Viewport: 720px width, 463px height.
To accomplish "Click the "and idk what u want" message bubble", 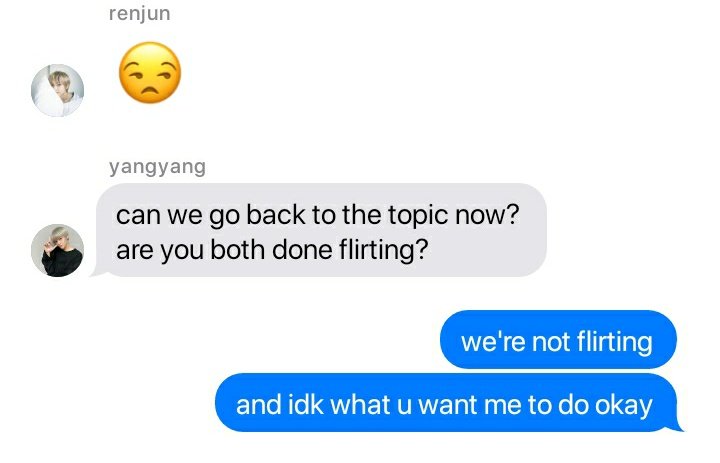I will 446,403.
